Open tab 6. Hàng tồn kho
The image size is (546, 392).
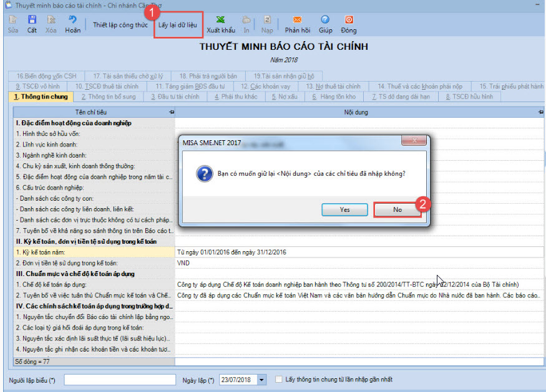coord(334,97)
